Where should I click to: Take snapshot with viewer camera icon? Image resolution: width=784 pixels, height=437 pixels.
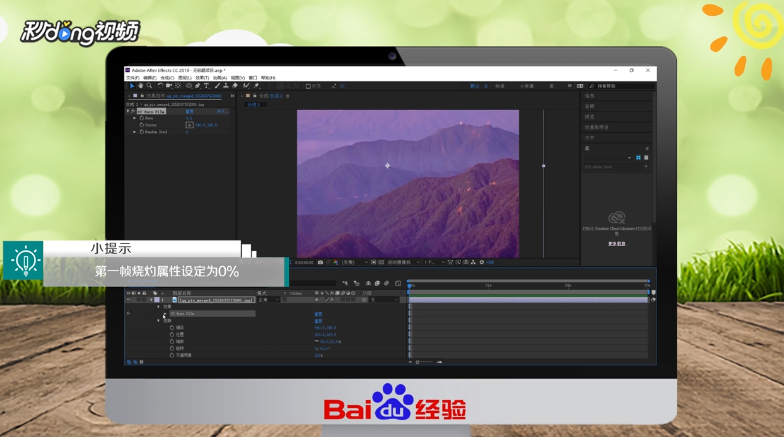coord(320,262)
